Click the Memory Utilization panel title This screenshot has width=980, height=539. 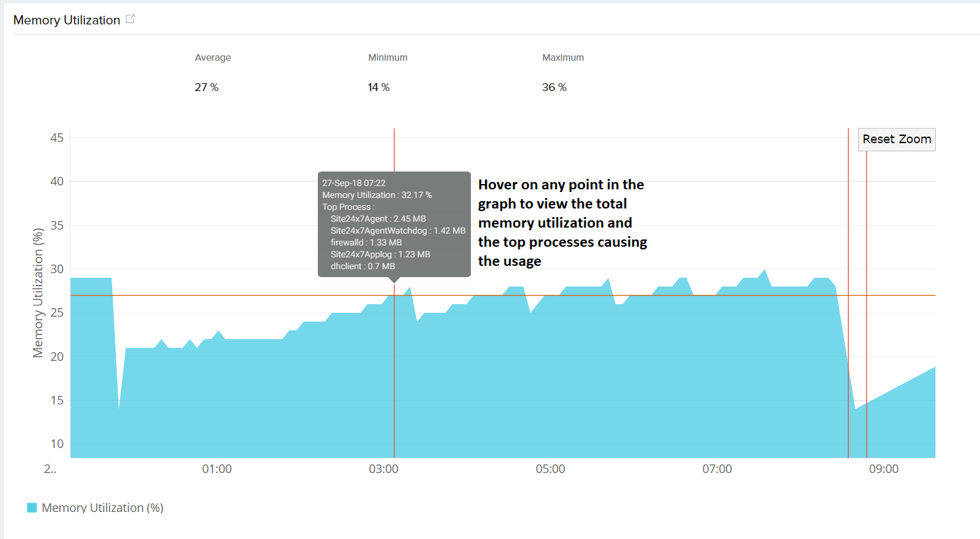(67, 20)
